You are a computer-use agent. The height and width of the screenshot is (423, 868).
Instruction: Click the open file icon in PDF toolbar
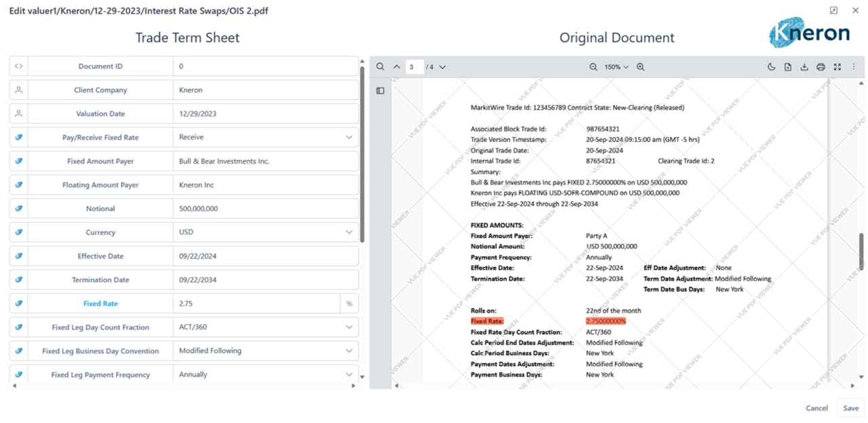coord(788,67)
